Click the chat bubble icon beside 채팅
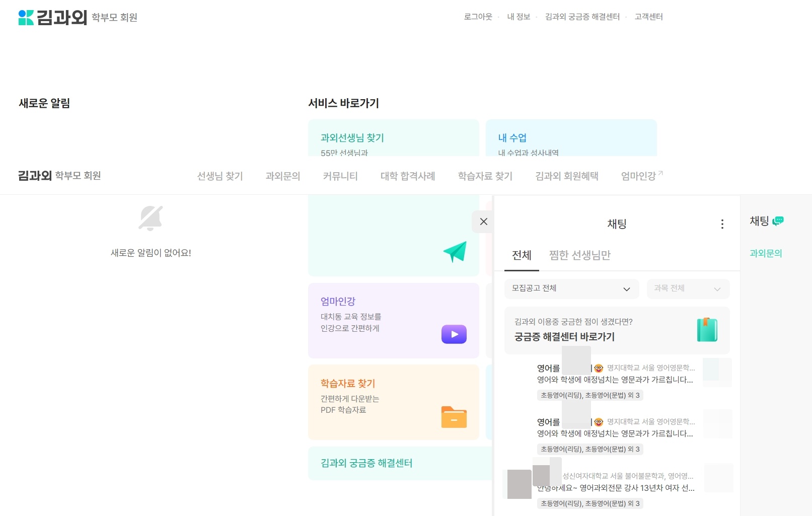 pyautogui.click(x=778, y=220)
